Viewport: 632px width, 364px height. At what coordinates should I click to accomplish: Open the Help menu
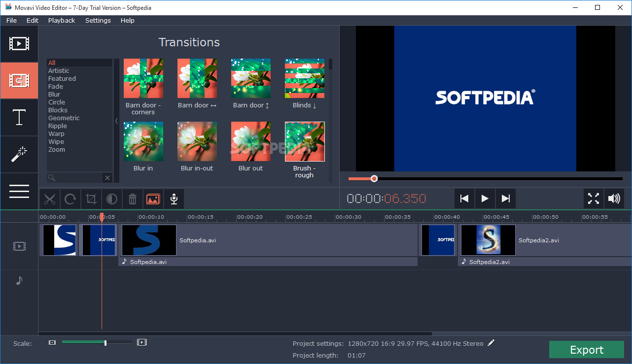[x=127, y=20]
